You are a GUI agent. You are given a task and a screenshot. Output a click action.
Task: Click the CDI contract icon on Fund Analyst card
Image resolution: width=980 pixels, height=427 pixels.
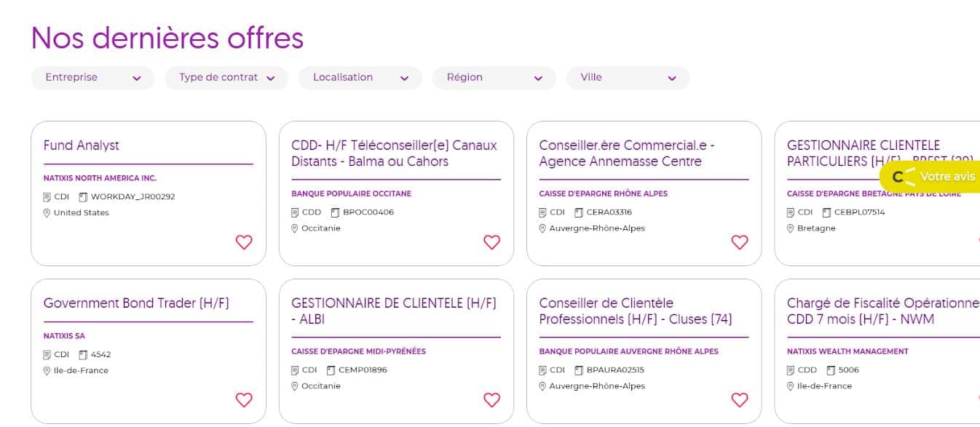47,197
